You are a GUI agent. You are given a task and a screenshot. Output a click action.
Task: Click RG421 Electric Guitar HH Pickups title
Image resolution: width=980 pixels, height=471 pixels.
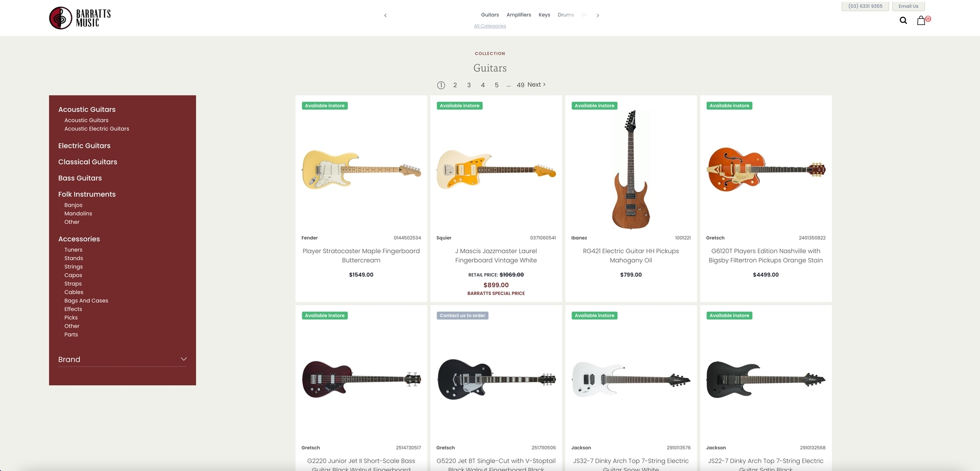coord(631,256)
